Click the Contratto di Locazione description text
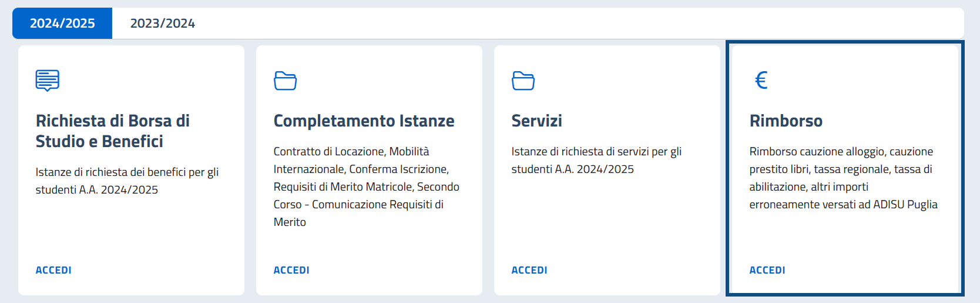The width and height of the screenshot is (980, 303). click(367, 187)
